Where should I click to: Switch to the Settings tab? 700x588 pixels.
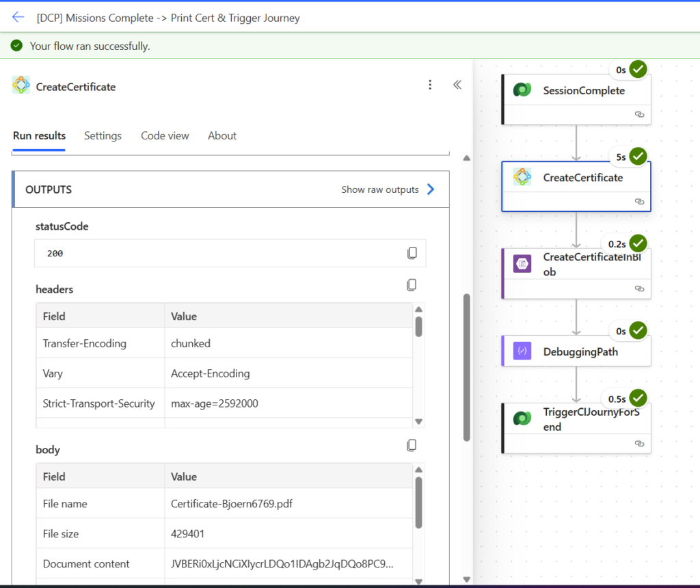(x=103, y=135)
